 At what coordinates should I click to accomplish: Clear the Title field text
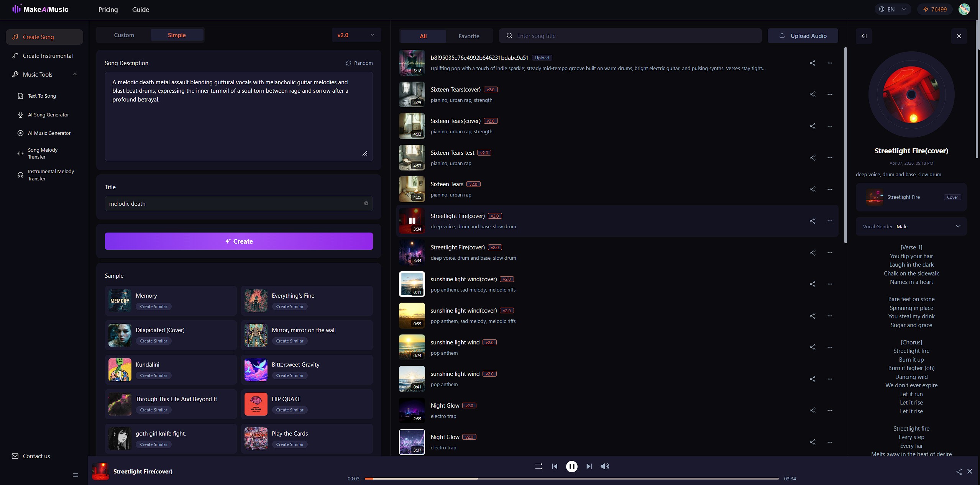[x=366, y=203]
